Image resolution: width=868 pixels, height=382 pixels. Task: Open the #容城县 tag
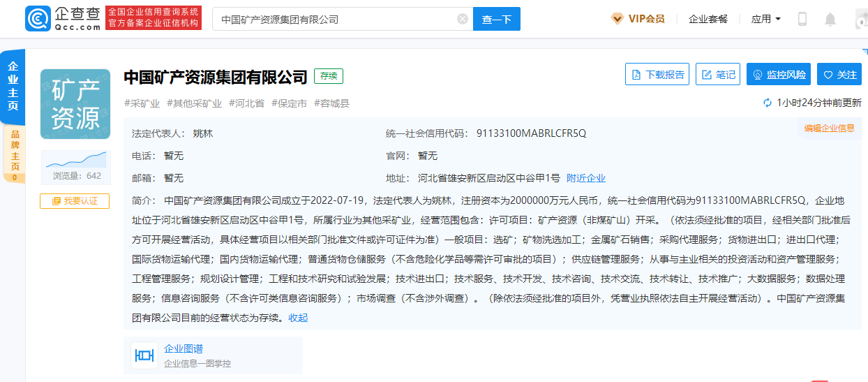331,103
